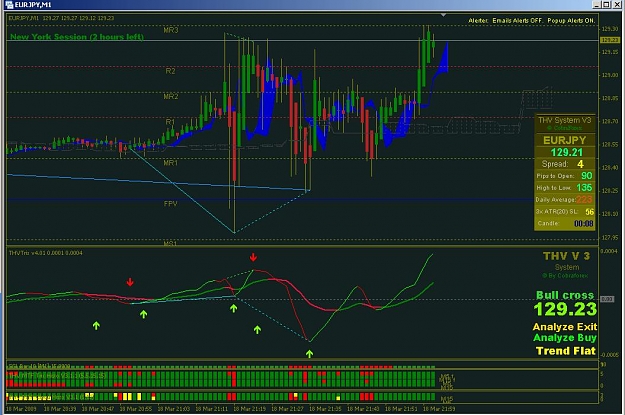Screen dimensions: 625x415
Task: Click the 'Bull cross' signal label
Action: pos(565,295)
